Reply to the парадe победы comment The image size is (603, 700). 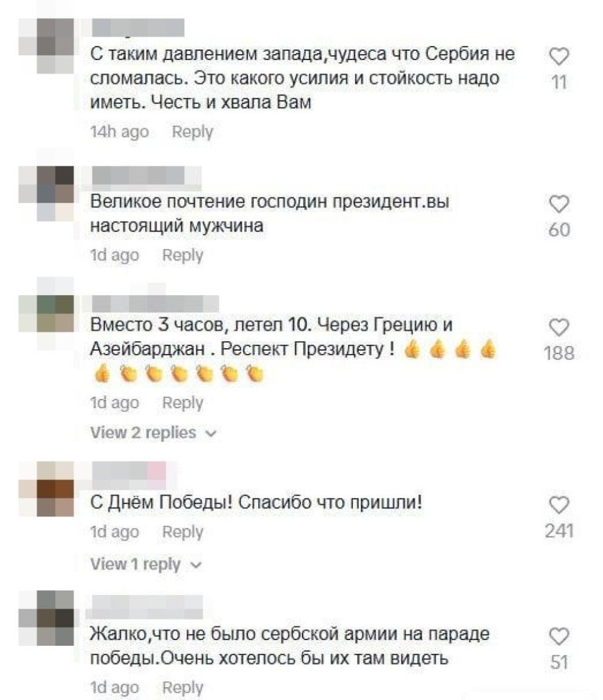(x=183, y=687)
